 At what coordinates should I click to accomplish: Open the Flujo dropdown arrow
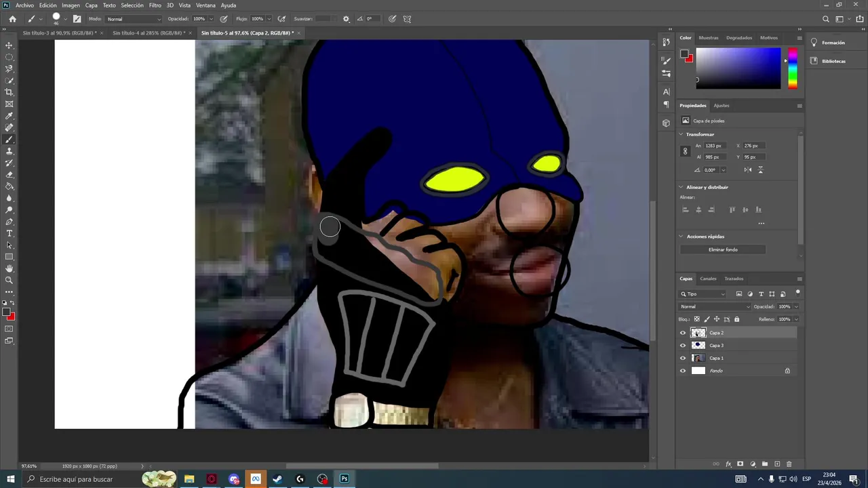tap(269, 19)
